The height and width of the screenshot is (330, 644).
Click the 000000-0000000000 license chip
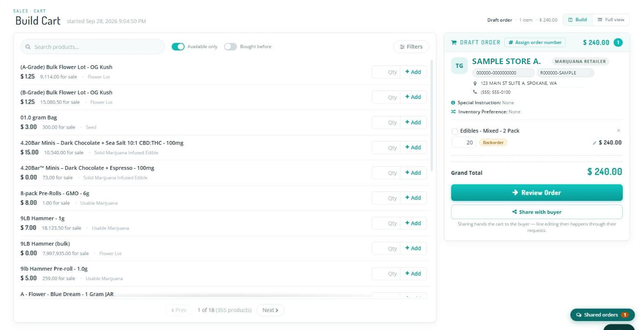pyautogui.click(x=503, y=73)
